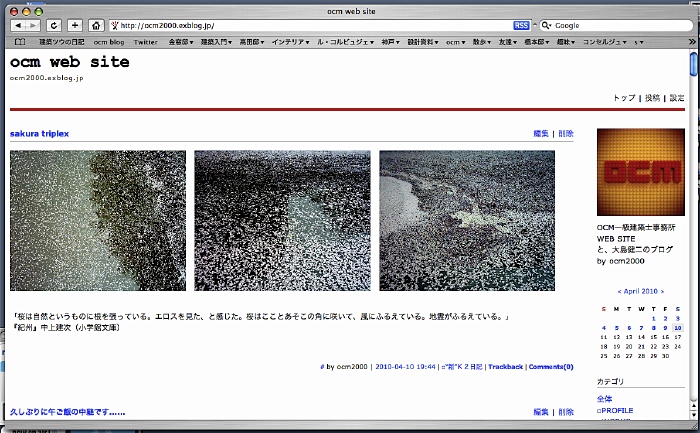Go to the home page icon

96,25
